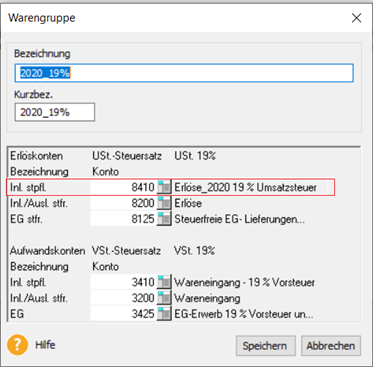
Task: Open account lookup icon for 3200
Action: coord(164,298)
